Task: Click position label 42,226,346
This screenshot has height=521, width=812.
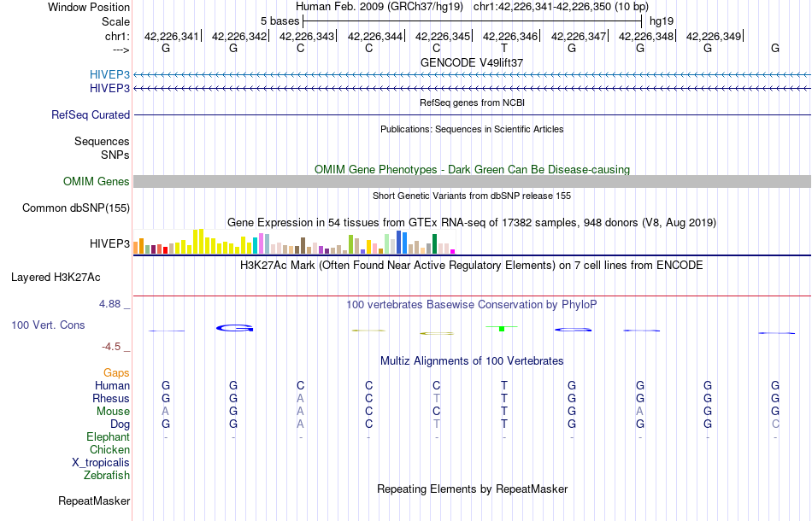Action: [510, 36]
